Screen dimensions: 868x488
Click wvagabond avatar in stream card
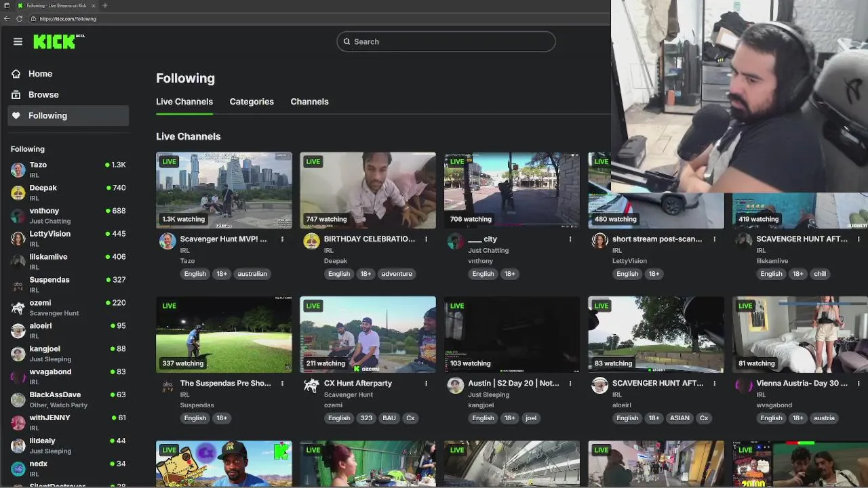coord(744,386)
